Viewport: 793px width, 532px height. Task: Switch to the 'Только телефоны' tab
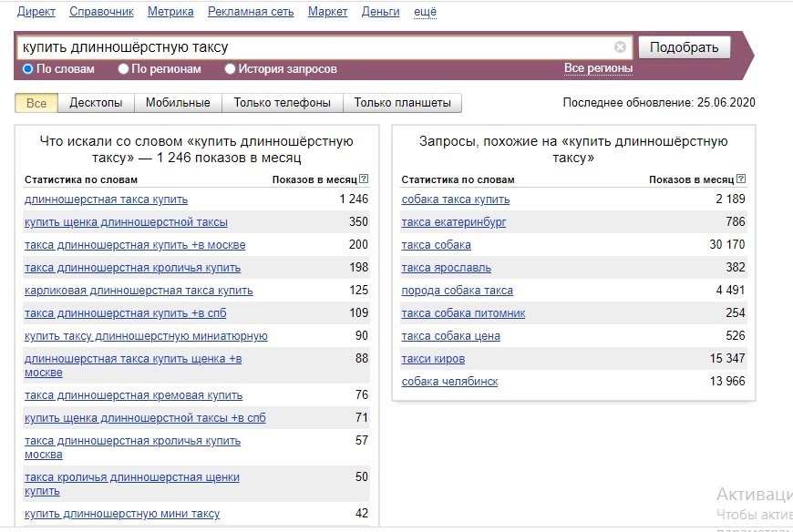pos(282,103)
